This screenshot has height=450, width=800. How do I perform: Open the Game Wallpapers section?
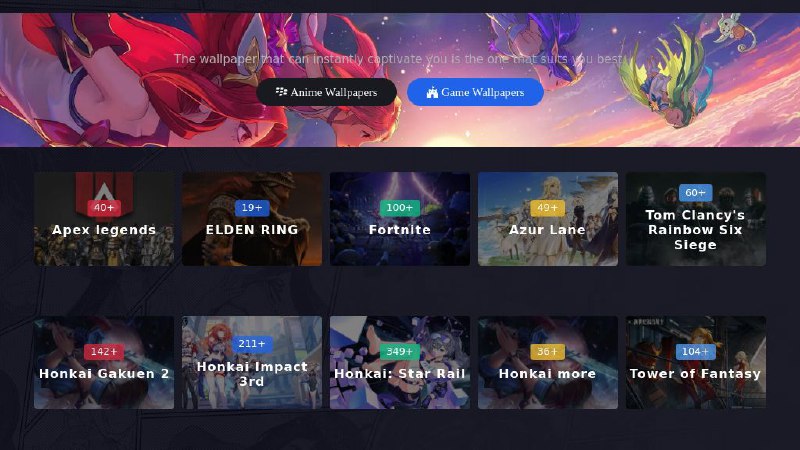[475, 92]
